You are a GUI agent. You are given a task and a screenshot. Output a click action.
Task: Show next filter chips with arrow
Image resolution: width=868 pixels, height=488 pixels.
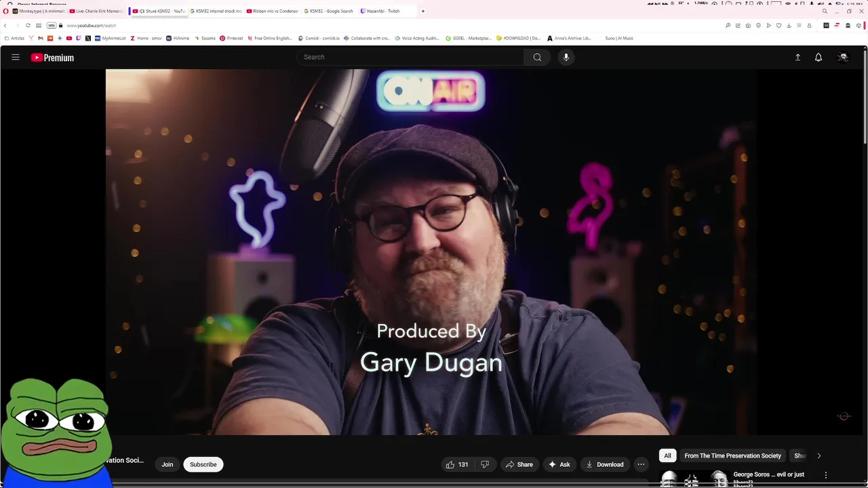(818, 455)
